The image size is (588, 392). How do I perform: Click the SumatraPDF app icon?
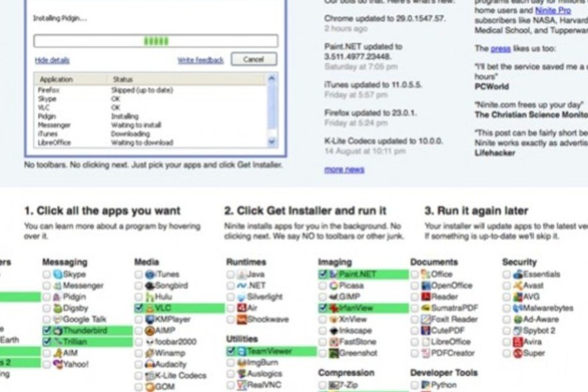point(426,308)
